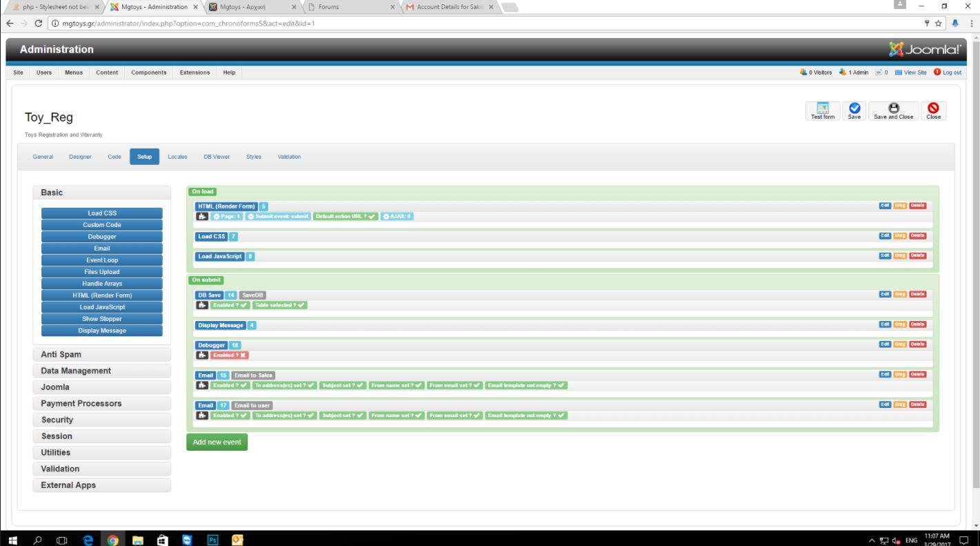980x546 pixels.
Task: Save the form with the Save icon
Action: [x=854, y=110]
